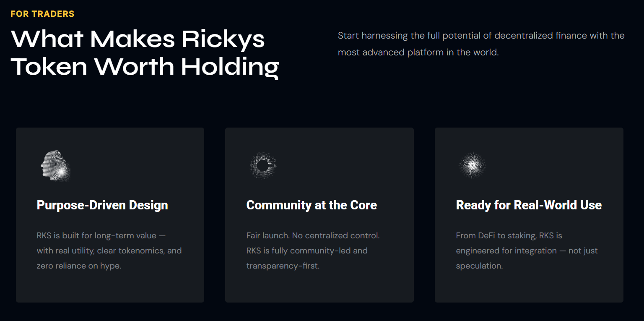644x321 pixels.
Task: Click 'Fair launch. No centralized control.' line
Action: point(313,236)
